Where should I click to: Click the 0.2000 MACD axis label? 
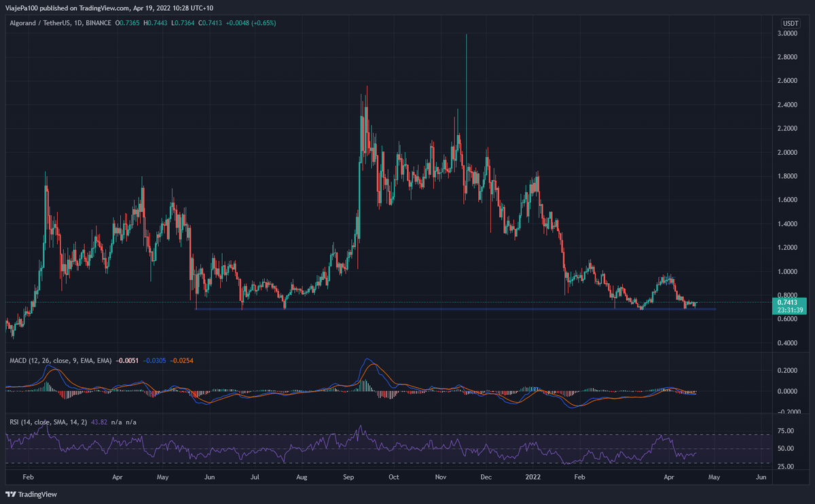point(788,371)
